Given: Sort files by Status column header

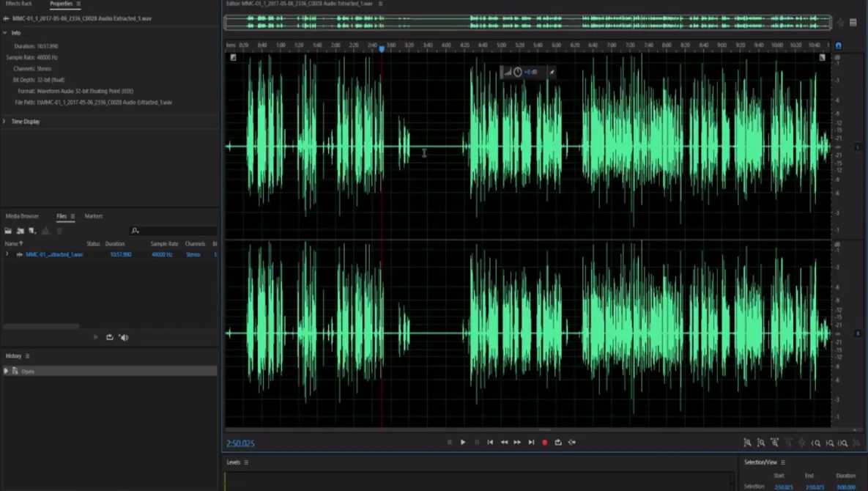Looking at the screenshot, I should [x=93, y=243].
